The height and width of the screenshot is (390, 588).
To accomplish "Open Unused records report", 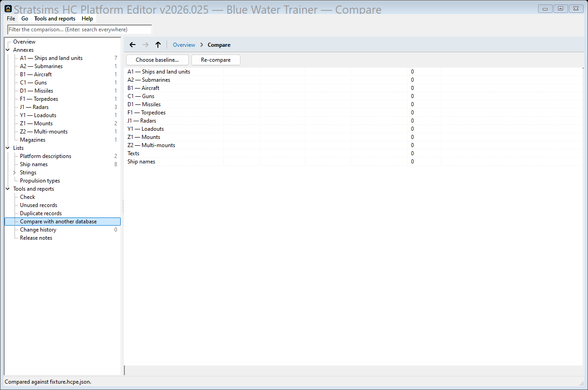I will click(x=39, y=205).
